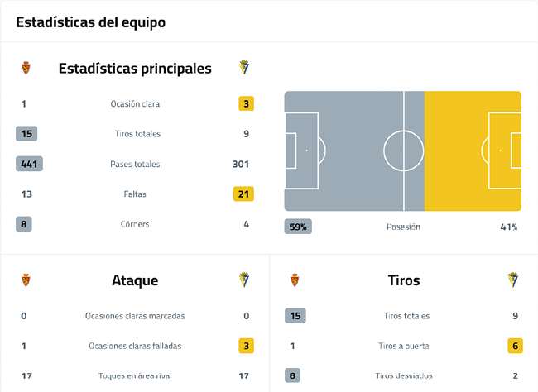Click away team crest in Tiros section
Image resolution: width=538 pixels, height=392 pixels.
pyautogui.click(x=512, y=280)
